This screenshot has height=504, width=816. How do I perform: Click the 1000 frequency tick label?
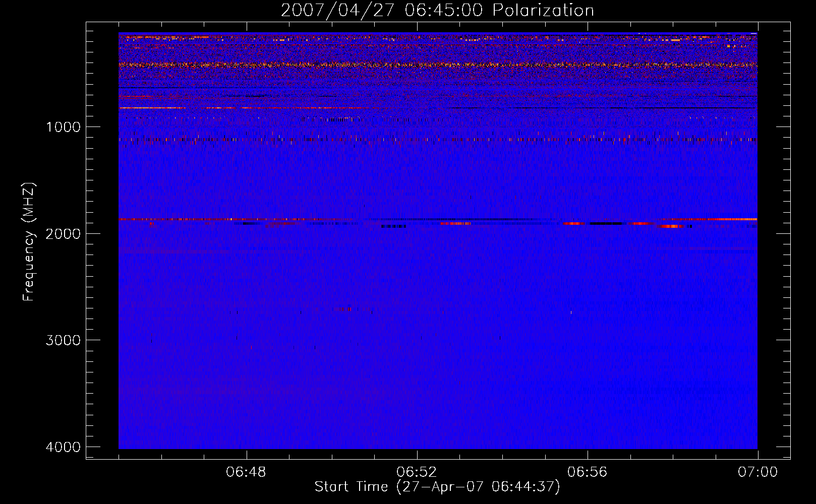pos(63,127)
